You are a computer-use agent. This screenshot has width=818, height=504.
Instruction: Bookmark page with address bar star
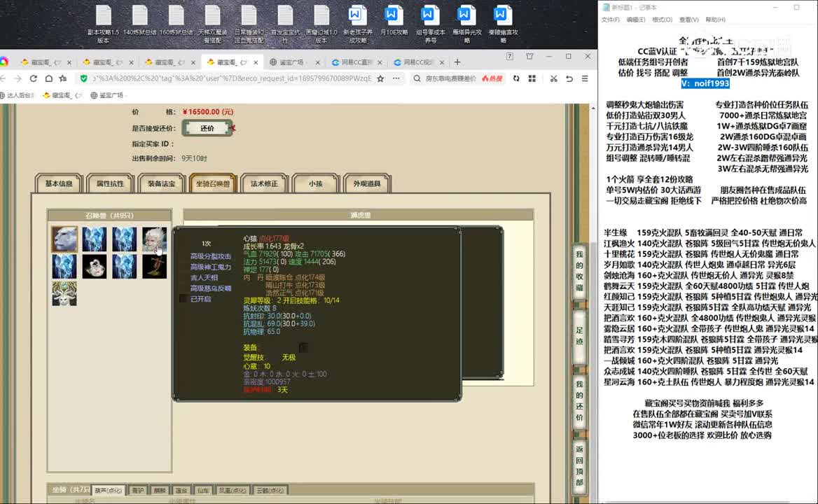[x=380, y=78]
